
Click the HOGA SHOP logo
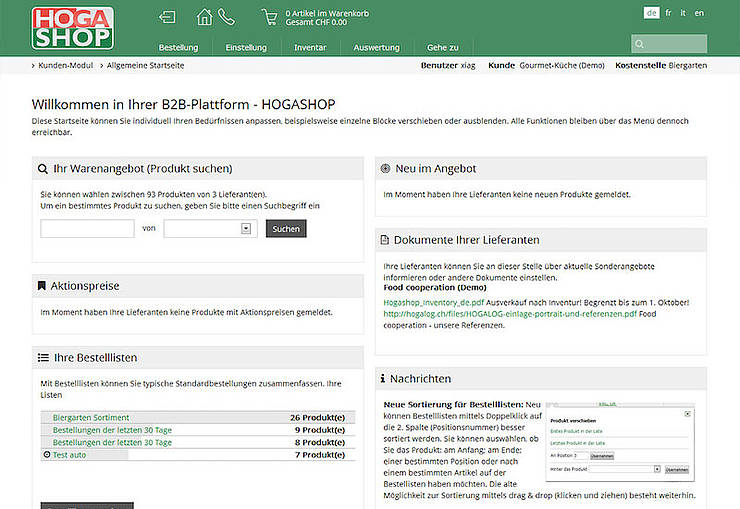coord(73,28)
